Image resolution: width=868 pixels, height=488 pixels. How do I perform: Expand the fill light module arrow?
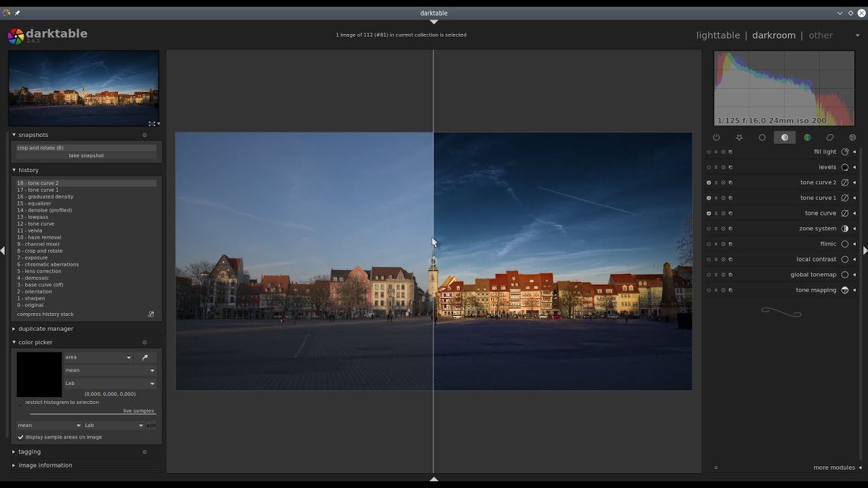coord(854,152)
